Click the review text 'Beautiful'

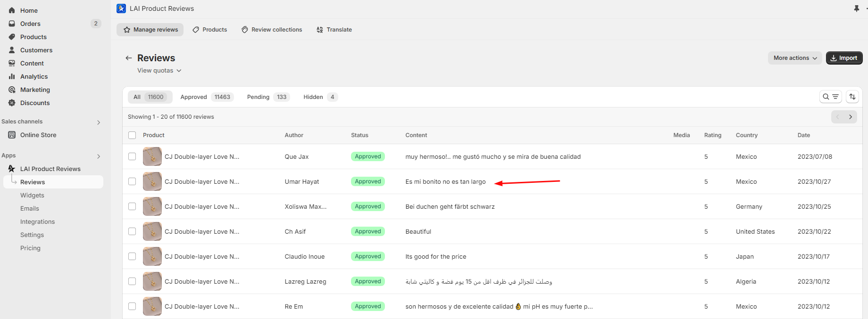coord(418,232)
